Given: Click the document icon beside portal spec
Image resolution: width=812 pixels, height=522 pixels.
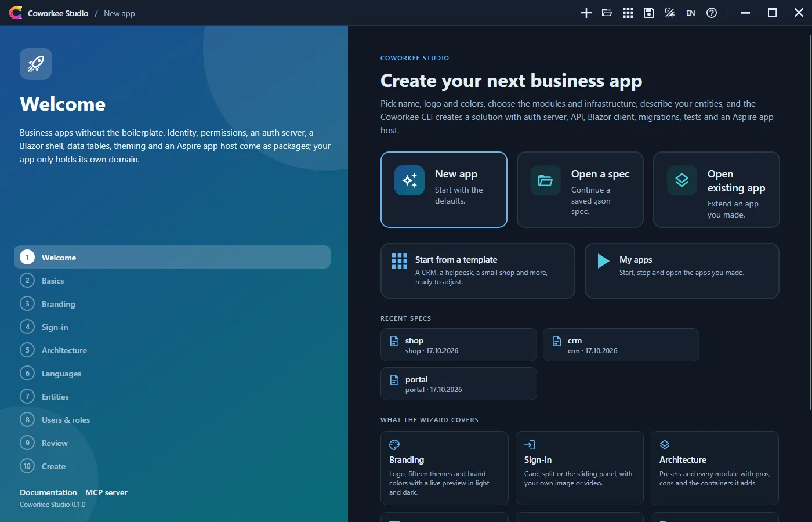Looking at the screenshot, I should pyautogui.click(x=394, y=380).
